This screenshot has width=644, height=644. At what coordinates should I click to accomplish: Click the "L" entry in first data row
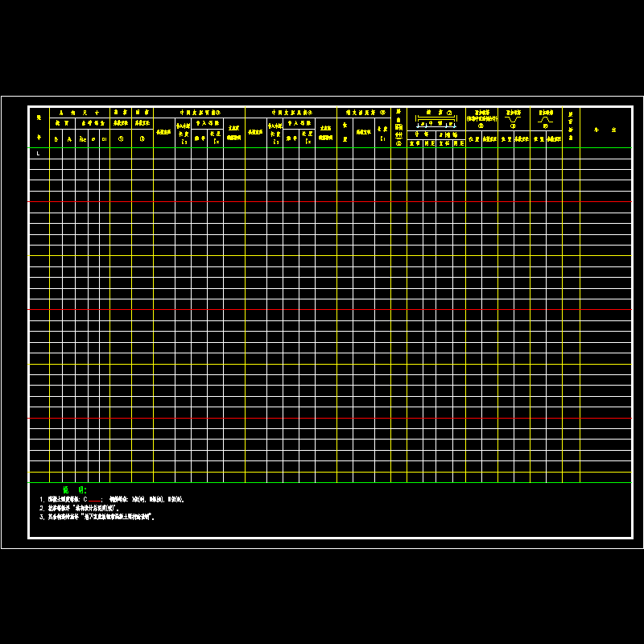point(38,153)
